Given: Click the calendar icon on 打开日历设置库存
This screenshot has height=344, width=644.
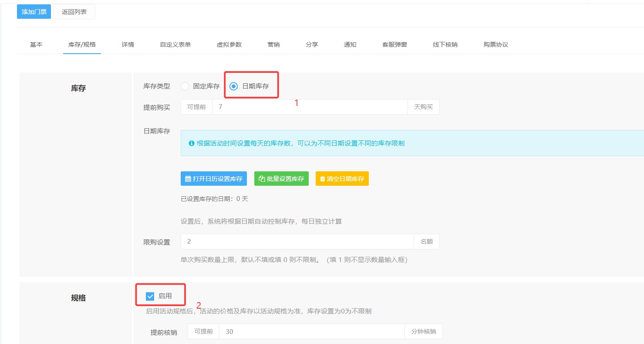Looking at the screenshot, I should [x=188, y=179].
